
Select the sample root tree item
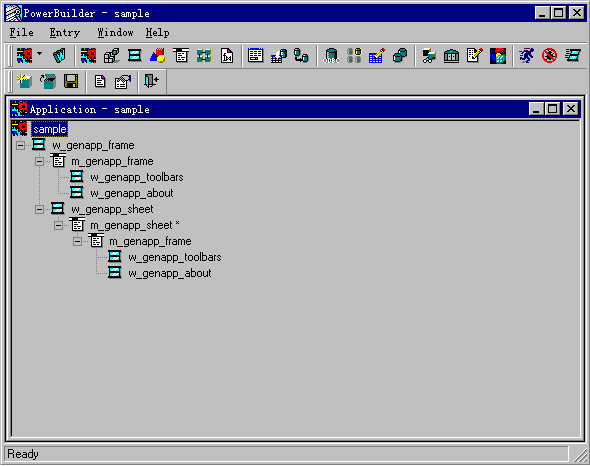tap(50, 129)
